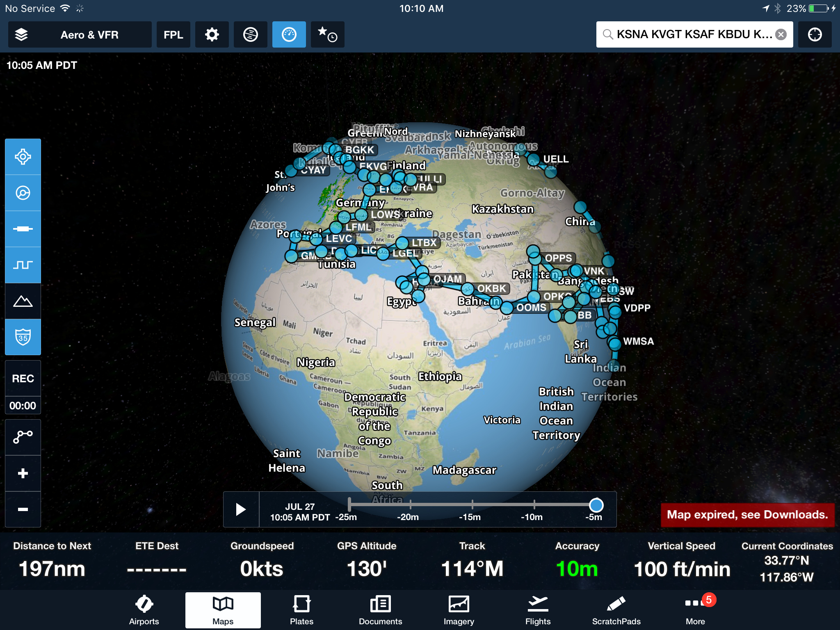Screen dimensions: 840x630
Task: Tap the 10:05 AM PDT timestamp
Action: (41, 65)
